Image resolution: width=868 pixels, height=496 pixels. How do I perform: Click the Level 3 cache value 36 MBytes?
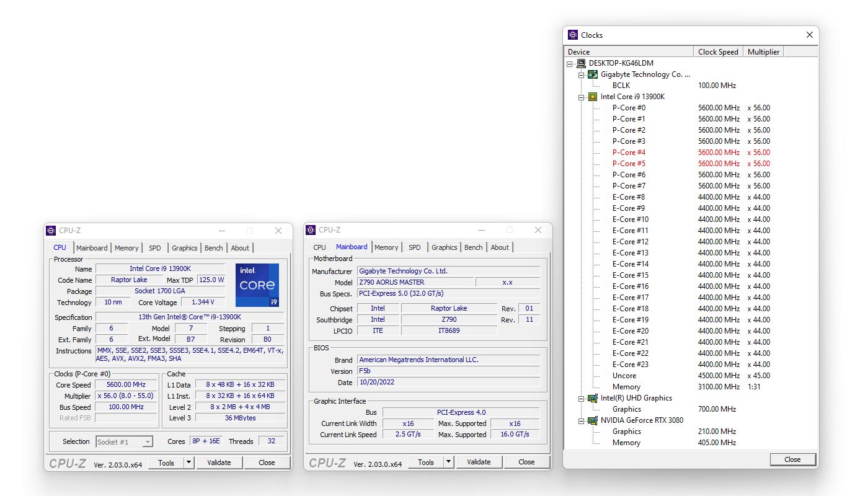(x=240, y=418)
